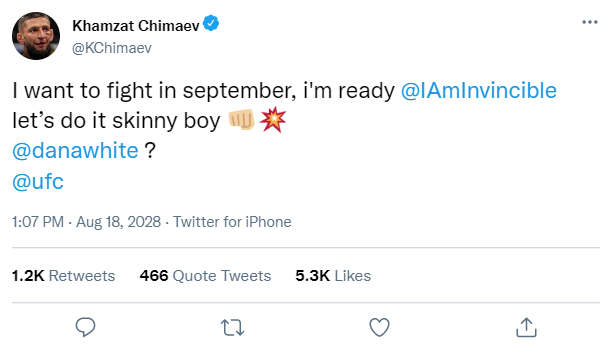
Task: Open the share upload icon
Action: [526, 327]
